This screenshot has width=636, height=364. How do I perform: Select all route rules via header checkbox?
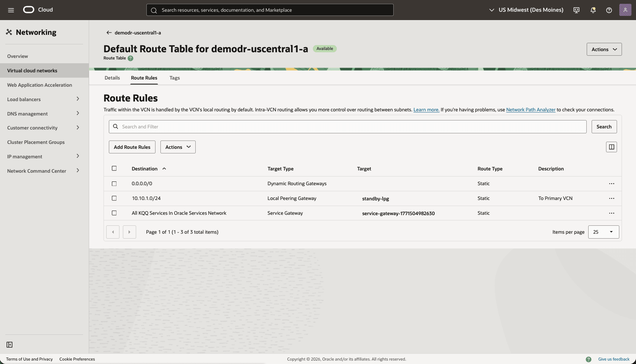coord(114,169)
